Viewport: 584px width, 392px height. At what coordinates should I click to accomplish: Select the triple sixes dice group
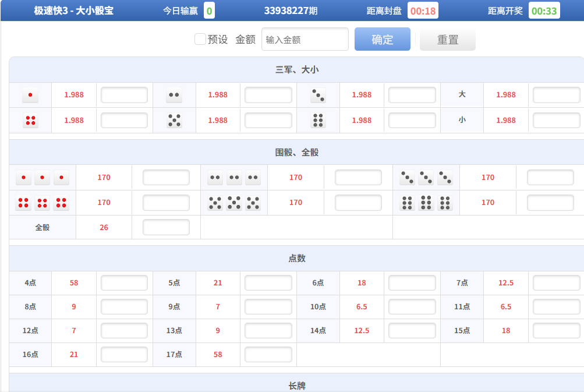[426, 203]
